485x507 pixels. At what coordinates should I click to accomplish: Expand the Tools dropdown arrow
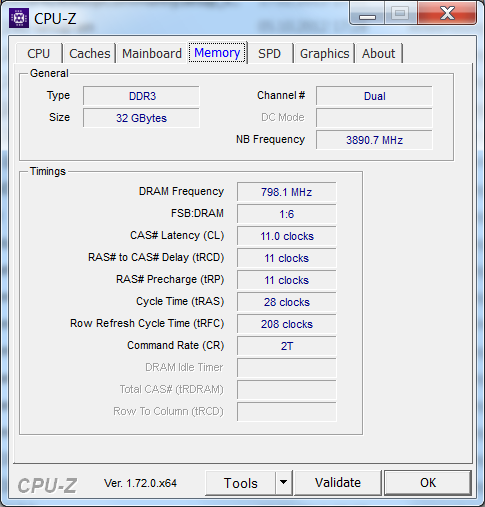coord(284,482)
